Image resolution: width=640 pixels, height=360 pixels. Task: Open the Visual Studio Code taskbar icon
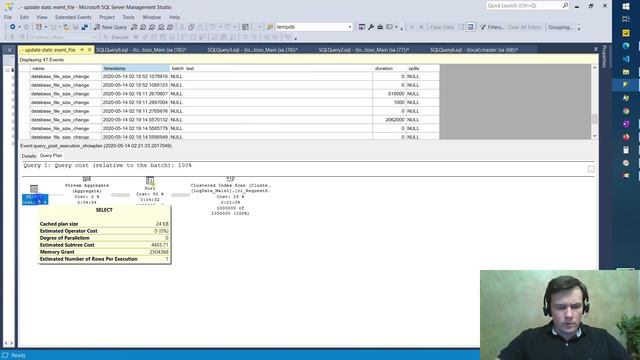tap(626, 59)
